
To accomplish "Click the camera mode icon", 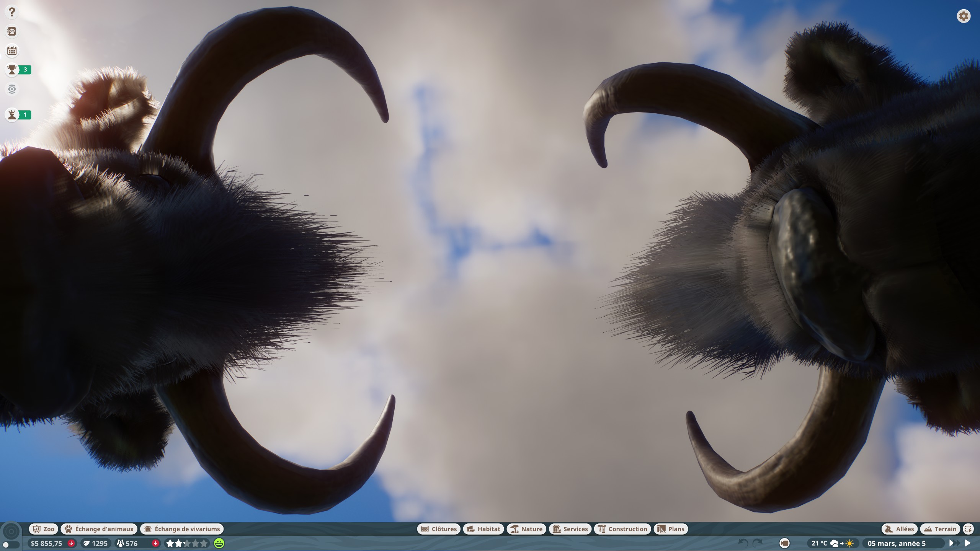I will click(x=784, y=543).
